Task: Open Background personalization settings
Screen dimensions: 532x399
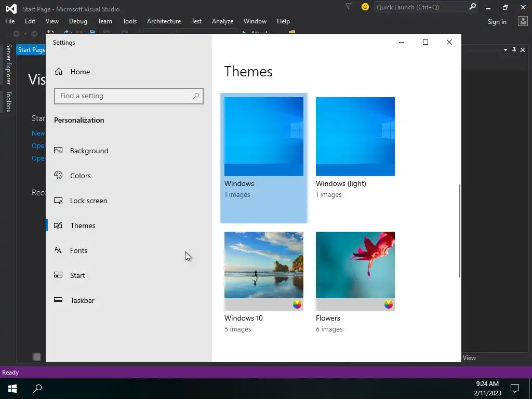Action: tap(129, 151)
